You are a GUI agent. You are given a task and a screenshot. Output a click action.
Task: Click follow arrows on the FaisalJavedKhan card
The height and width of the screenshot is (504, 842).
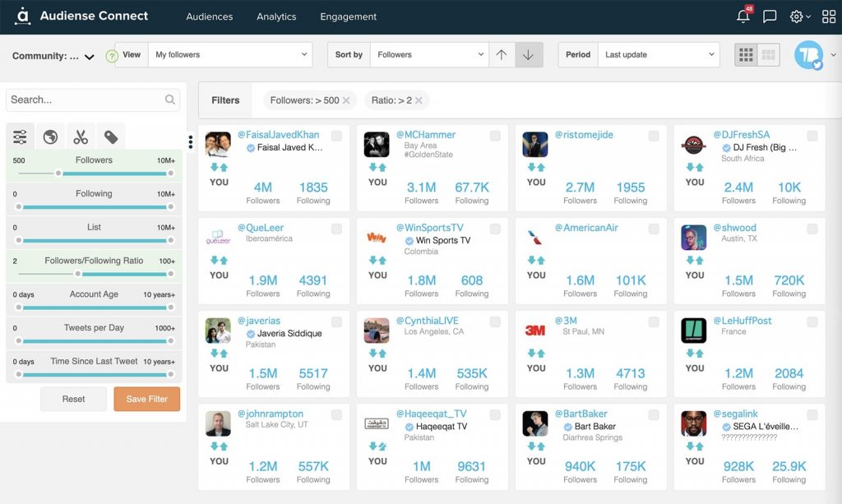(x=219, y=168)
